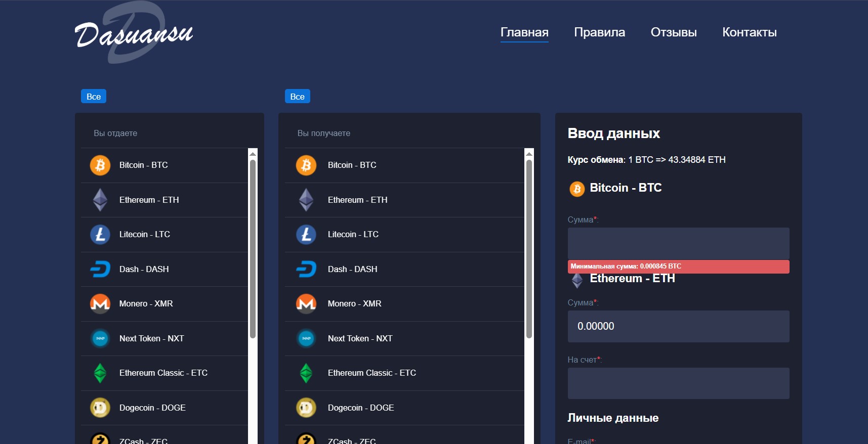
Task: Click Dash icon in 'Вы получаете' list
Action: pyautogui.click(x=306, y=269)
